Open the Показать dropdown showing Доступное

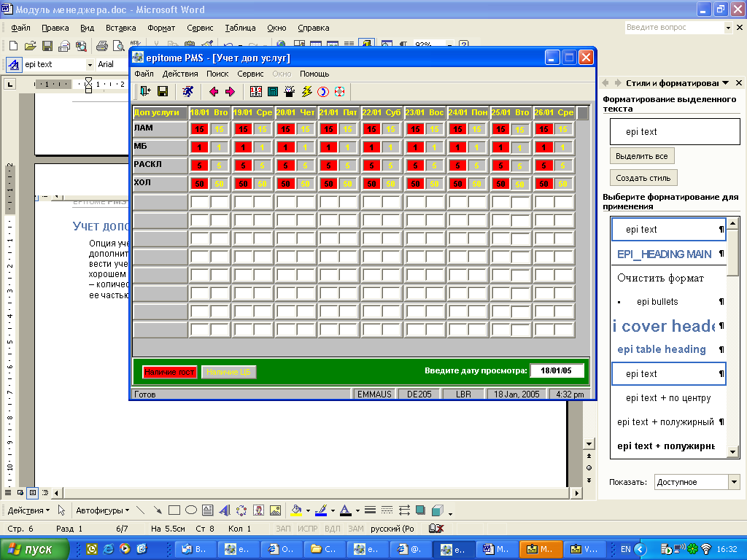[x=734, y=482]
